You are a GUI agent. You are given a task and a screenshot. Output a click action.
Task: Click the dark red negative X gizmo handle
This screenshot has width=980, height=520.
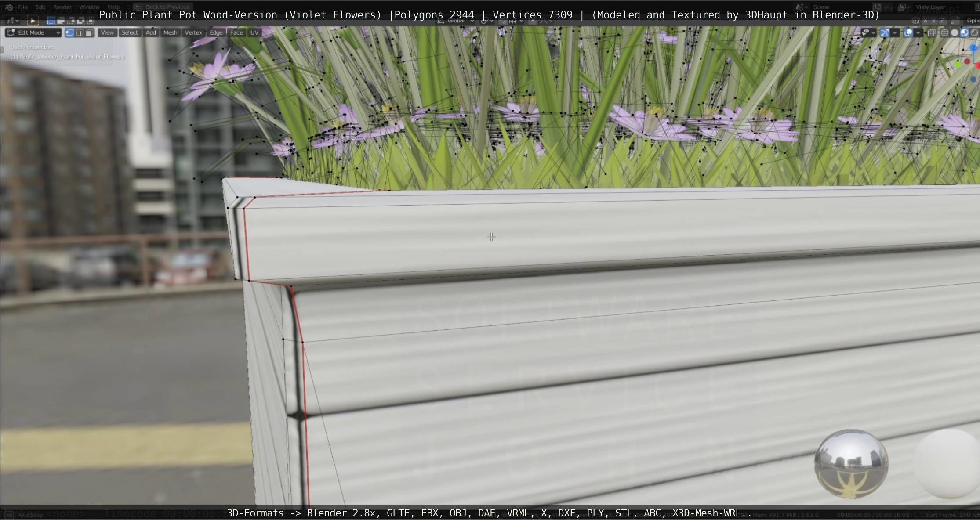[967, 62]
